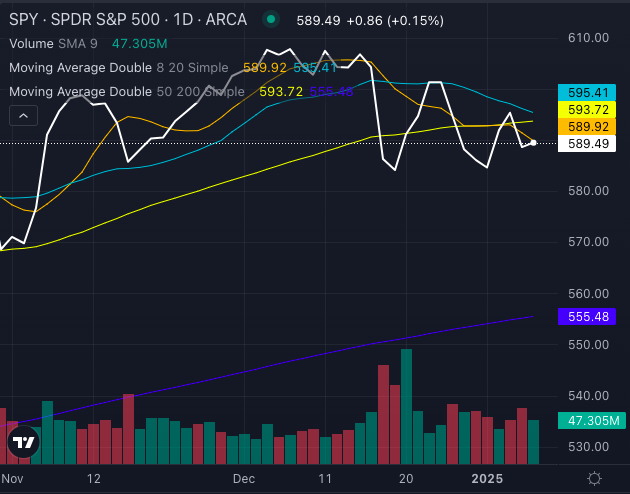This screenshot has height=494, width=630.
Task: Click the TradingView logo icon
Action: (22, 441)
